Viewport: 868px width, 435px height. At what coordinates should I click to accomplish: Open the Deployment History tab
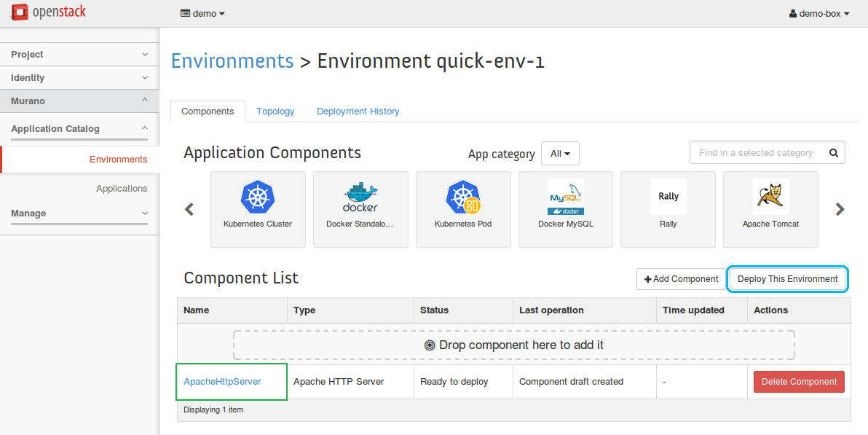click(x=358, y=111)
